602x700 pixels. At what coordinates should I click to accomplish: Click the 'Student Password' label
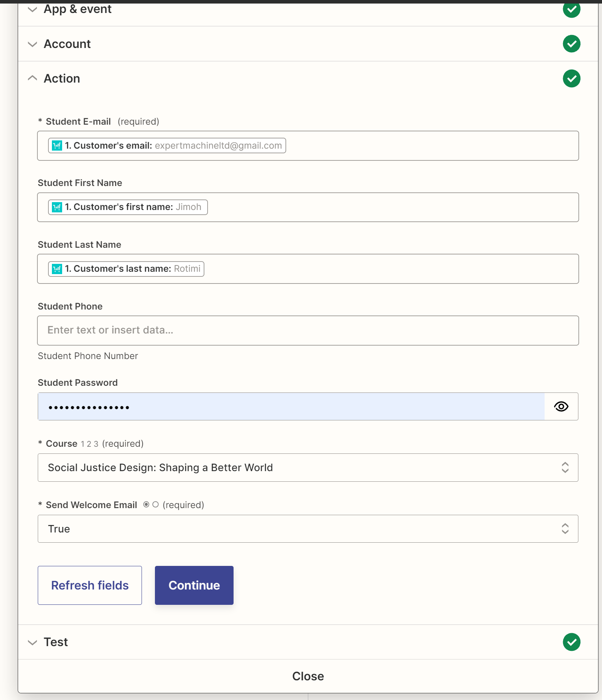[x=77, y=383]
